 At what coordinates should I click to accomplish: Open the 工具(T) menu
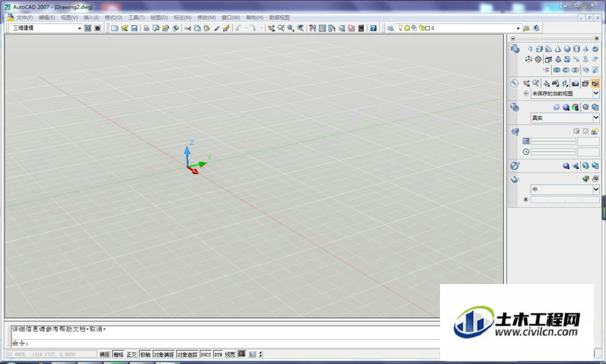136,18
